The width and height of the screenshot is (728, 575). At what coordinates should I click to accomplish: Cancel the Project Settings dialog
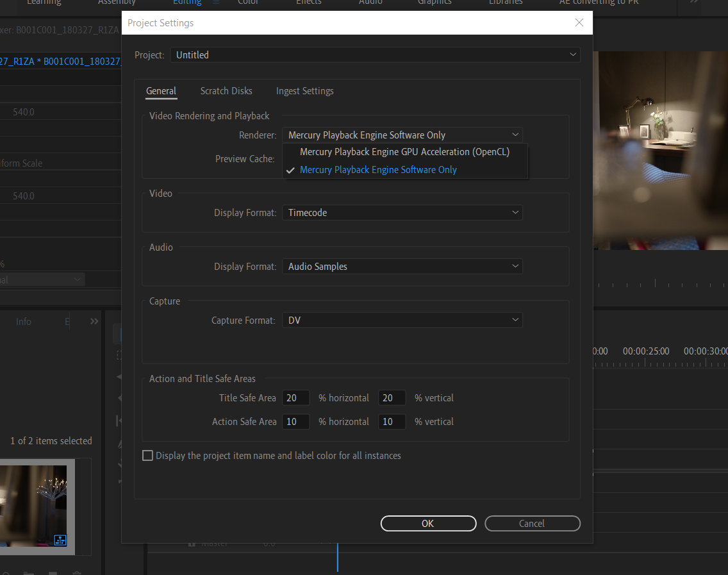(532, 524)
